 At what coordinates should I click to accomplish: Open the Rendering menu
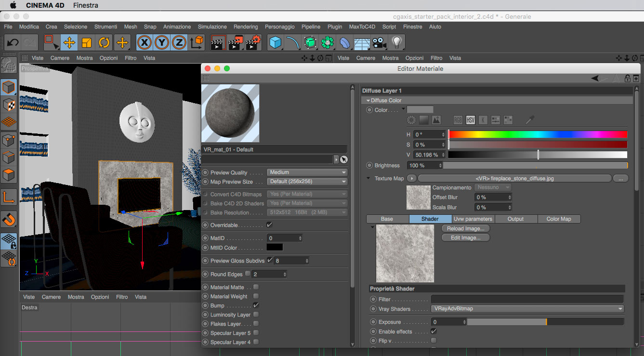click(246, 27)
